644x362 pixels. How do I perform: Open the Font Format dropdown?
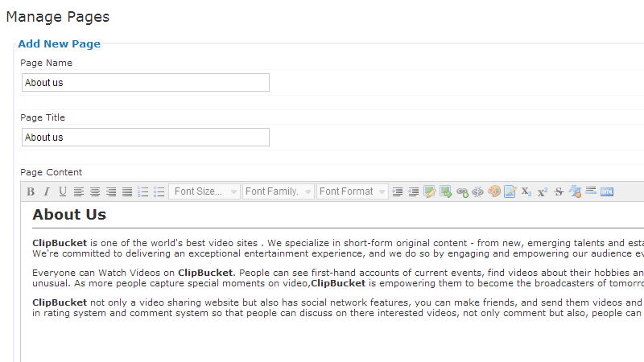(x=353, y=191)
